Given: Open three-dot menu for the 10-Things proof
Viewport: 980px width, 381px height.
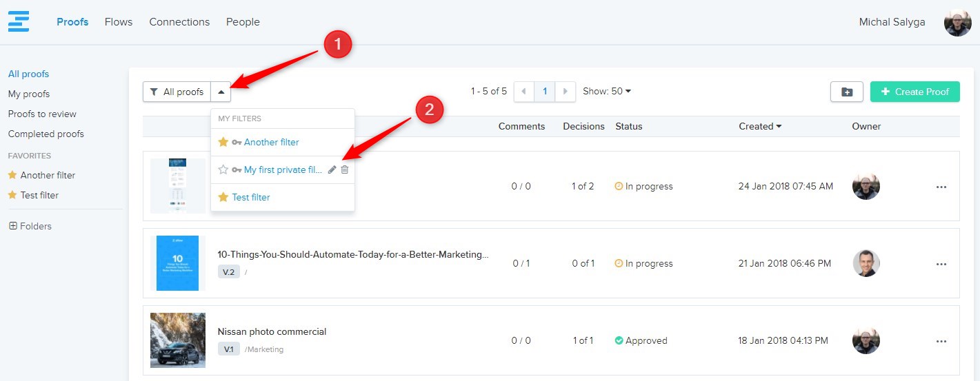Looking at the screenshot, I should pyautogui.click(x=941, y=264).
